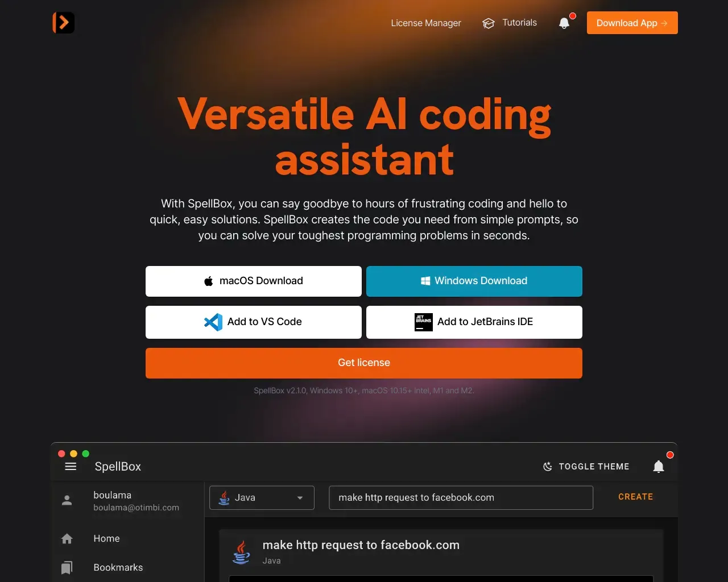Image resolution: width=728 pixels, height=582 pixels.
Task: Open the notification bell in the site header
Action: point(564,23)
